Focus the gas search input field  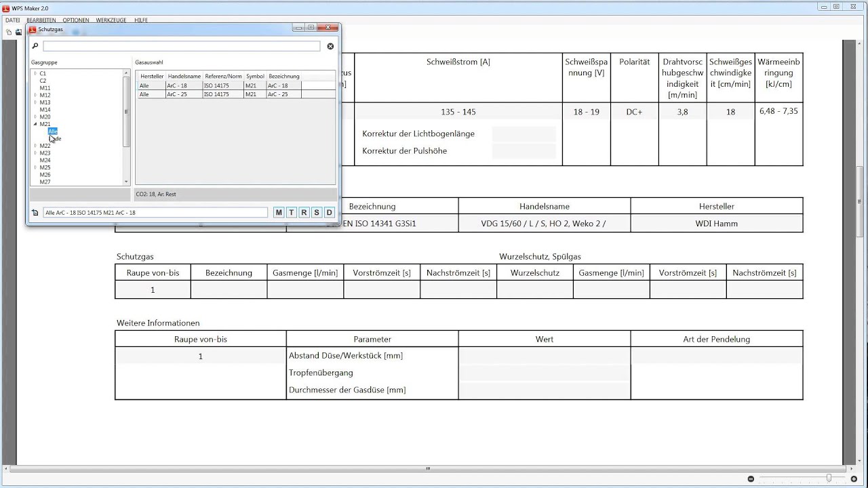click(x=181, y=46)
